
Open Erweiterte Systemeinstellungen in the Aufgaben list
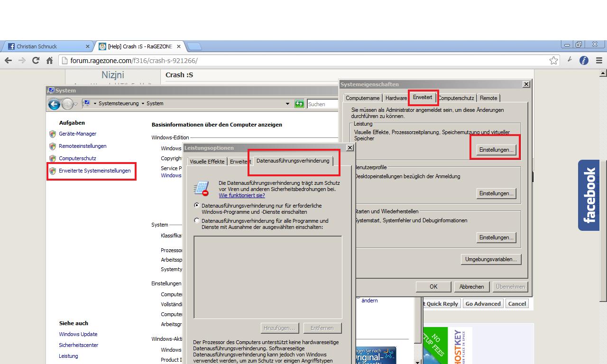tap(94, 171)
